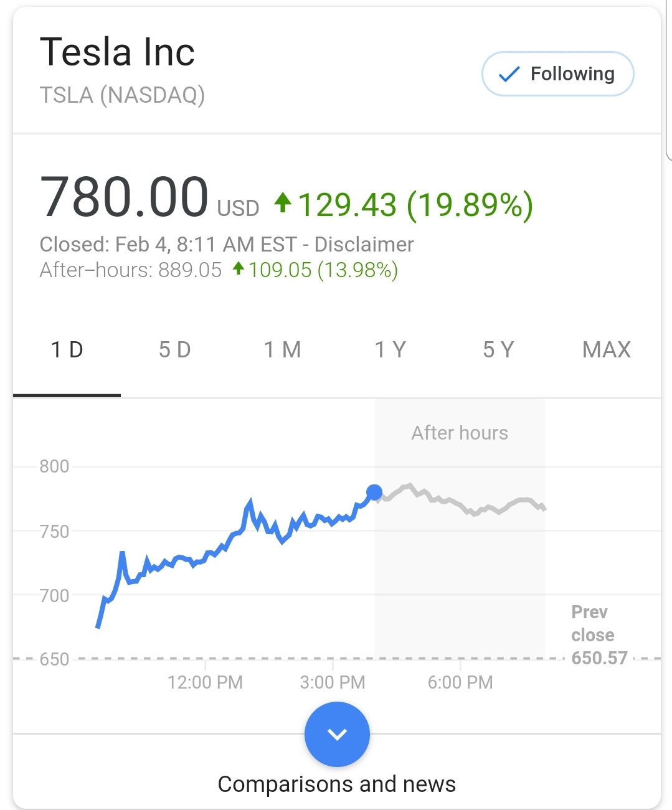Screen dimensions: 672x810
Task: Click the green up arrow beside 129.43
Action: pos(283,202)
